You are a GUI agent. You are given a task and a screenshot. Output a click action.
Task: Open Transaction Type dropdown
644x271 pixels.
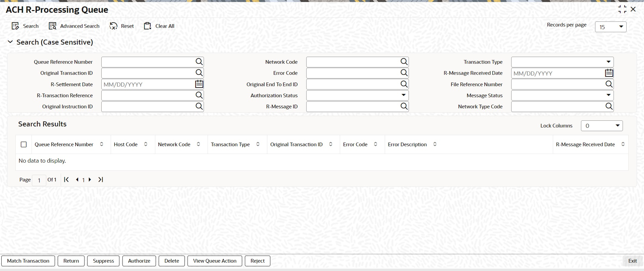point(562,62)
